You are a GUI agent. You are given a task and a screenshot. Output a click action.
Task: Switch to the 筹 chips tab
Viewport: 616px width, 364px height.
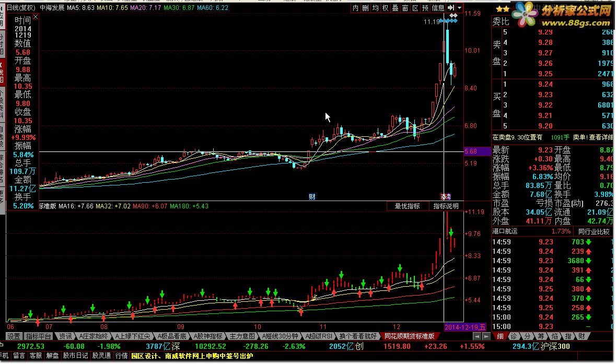coord(541,336)
